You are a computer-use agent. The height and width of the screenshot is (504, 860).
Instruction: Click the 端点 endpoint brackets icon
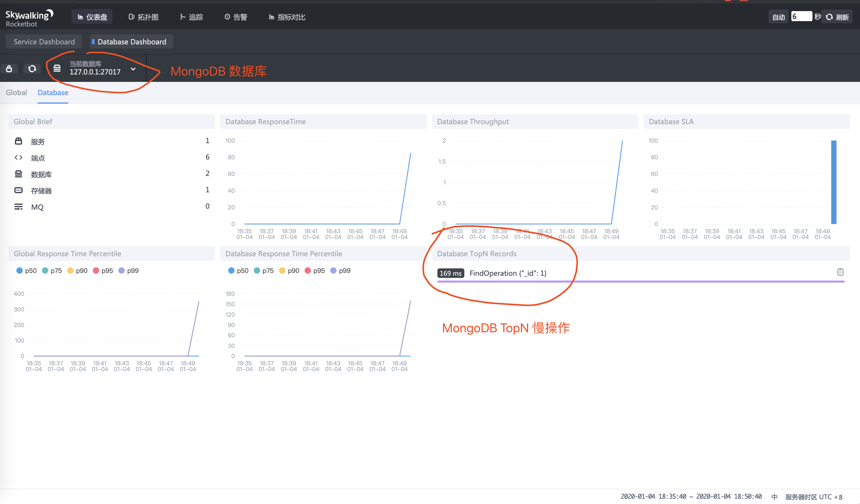[18, 157]
